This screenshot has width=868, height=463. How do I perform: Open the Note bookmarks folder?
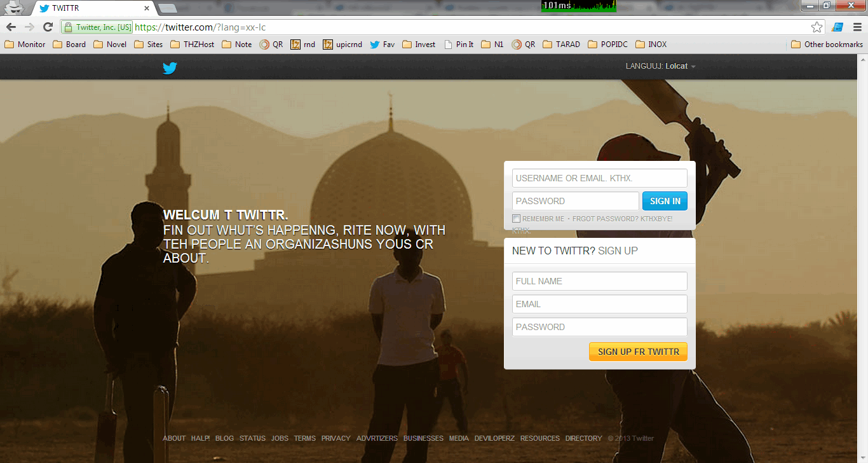point(237,45)
